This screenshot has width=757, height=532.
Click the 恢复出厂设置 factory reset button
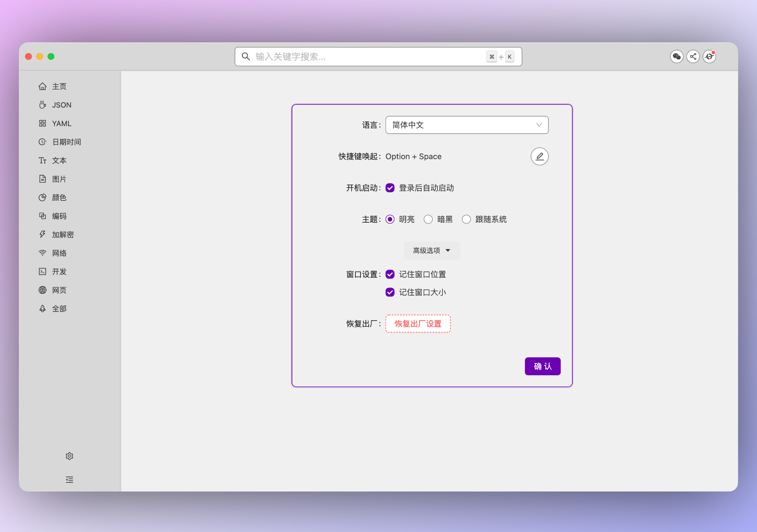pyautogui.click(x=418, y=323)
